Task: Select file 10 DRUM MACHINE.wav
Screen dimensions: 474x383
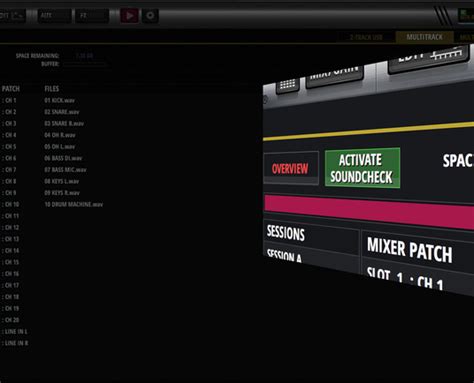Action: (x=74, y=204)
